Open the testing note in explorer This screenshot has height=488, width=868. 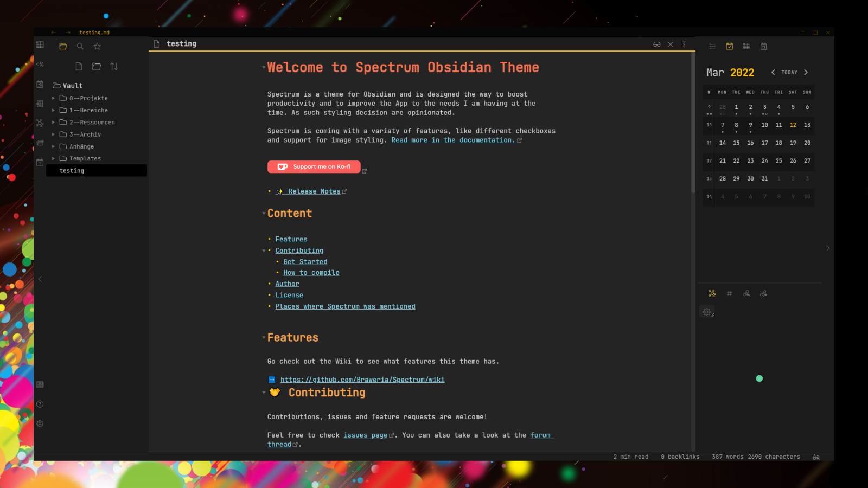[x=97, y=171]
